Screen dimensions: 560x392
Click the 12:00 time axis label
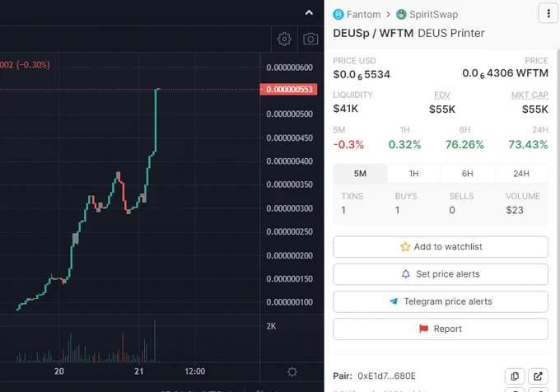click(195, 371)
